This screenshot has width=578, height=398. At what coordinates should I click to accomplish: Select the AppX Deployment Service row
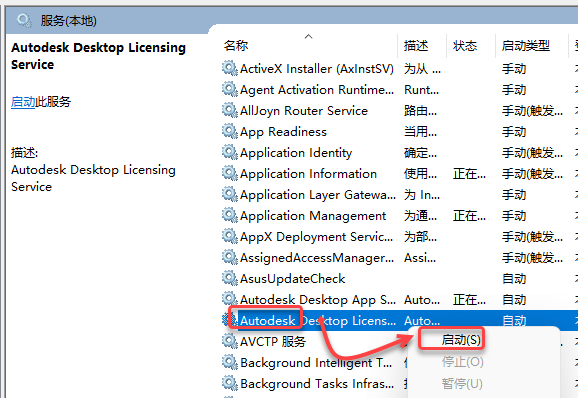point(316,237)
